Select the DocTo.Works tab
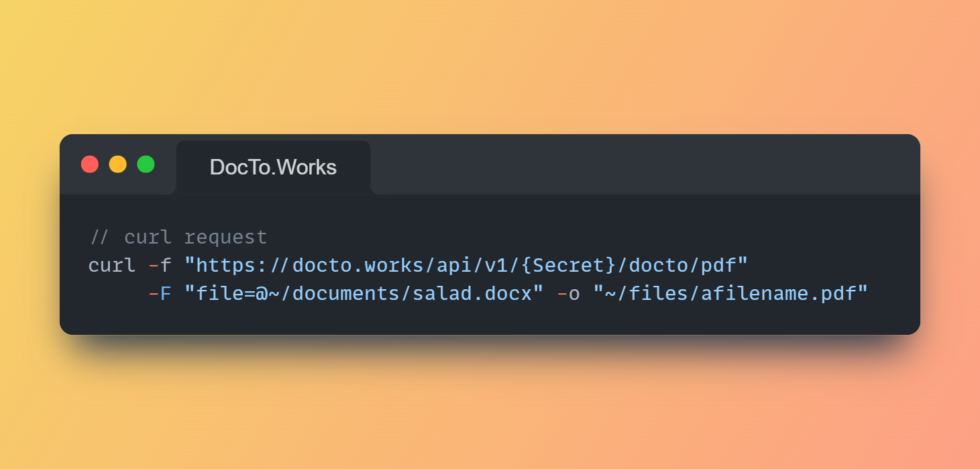 click(273, 167)
